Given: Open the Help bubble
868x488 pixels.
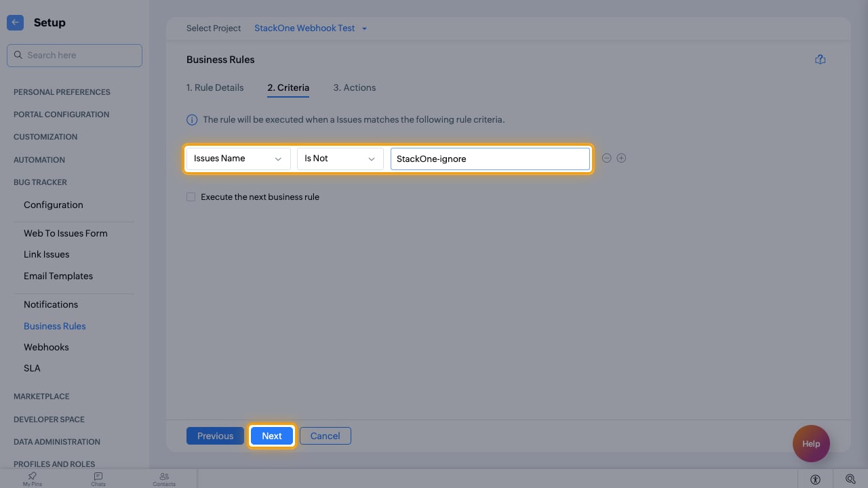Looking at the screenshot, I should click(811, 444).
